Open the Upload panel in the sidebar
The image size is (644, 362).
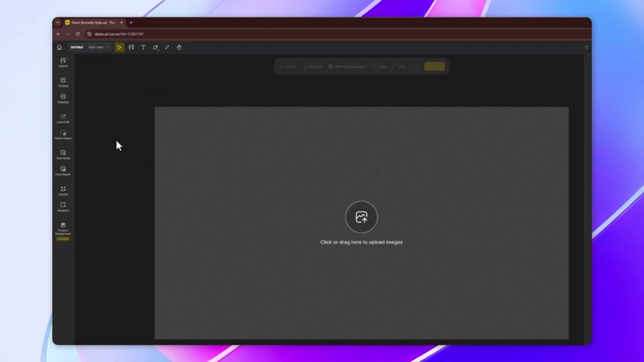click(63, 63)
